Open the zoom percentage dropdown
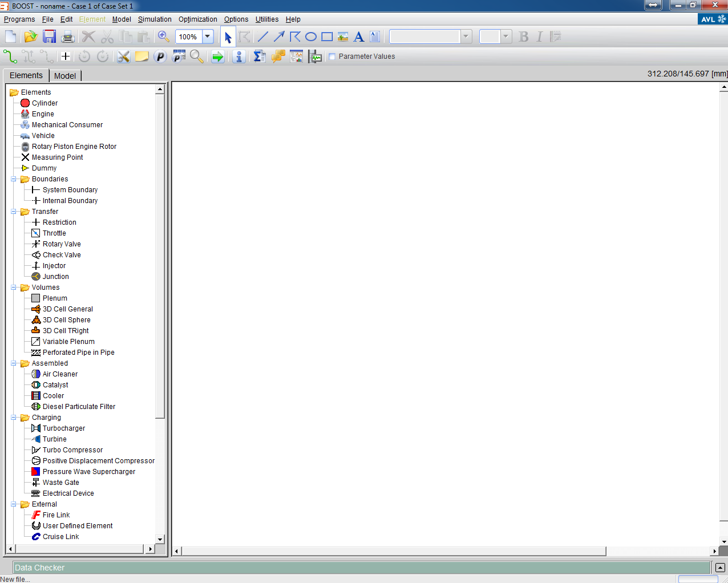This screenshot has width=728, height=583. tap(208, 37)
